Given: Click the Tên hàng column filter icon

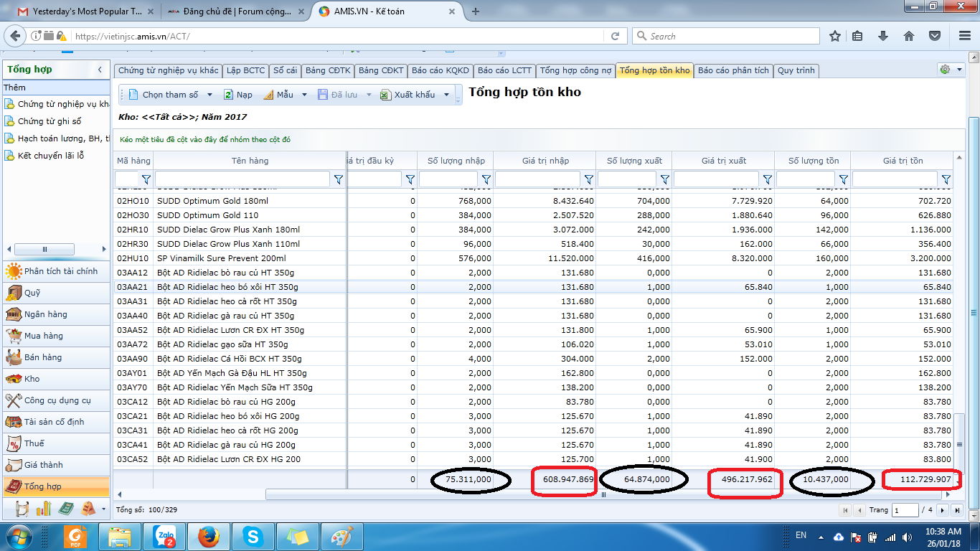Looking at the screenshot, I should click(x=339, y=179).
